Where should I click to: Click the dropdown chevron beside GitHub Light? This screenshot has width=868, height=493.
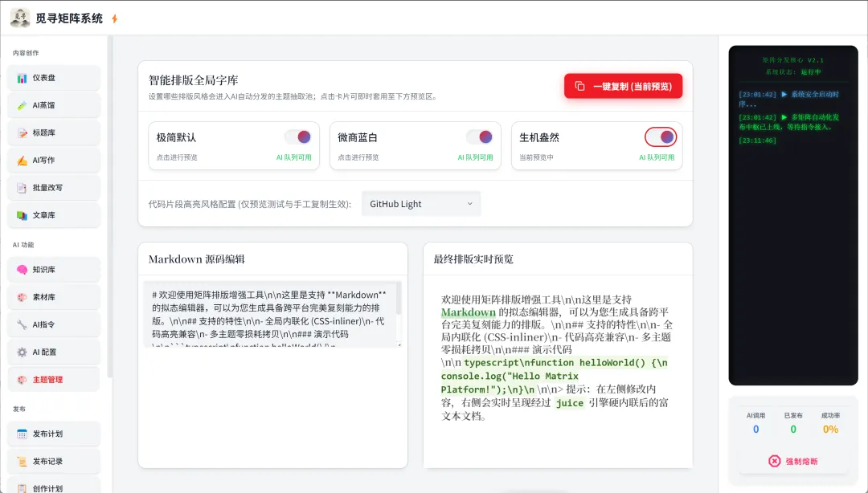(x=469, y=204)
